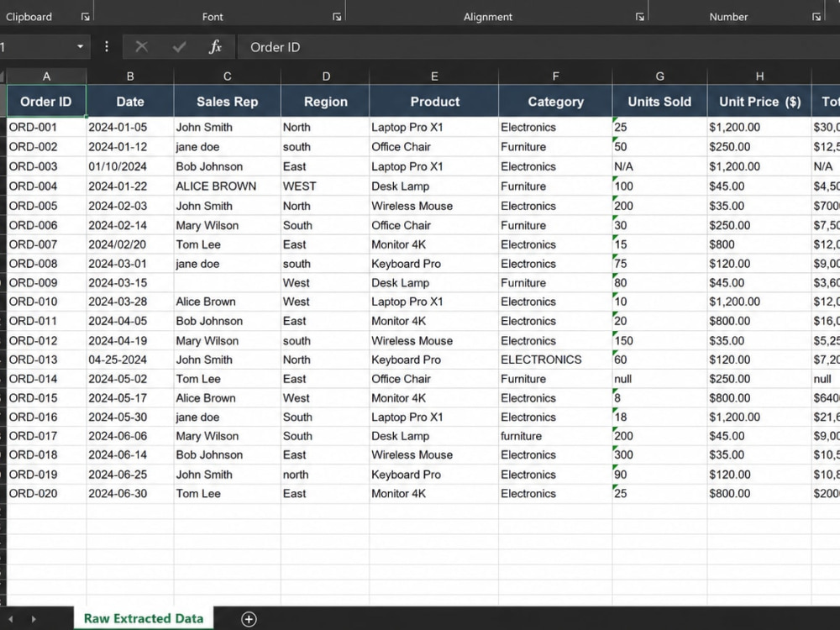Click Office Chair product for ORD-002
The image size is (840, 630).
pyautogui.click(x=434, y=147)
